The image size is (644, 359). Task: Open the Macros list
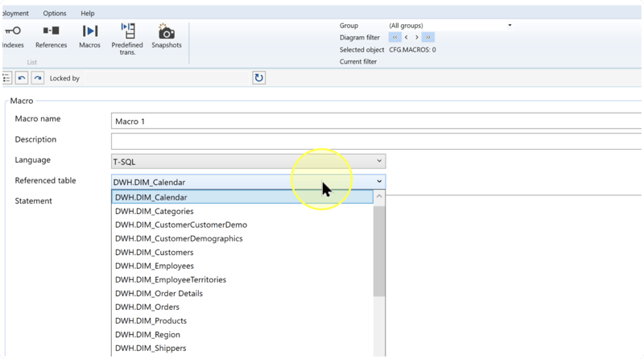click(x=89, y=36)
